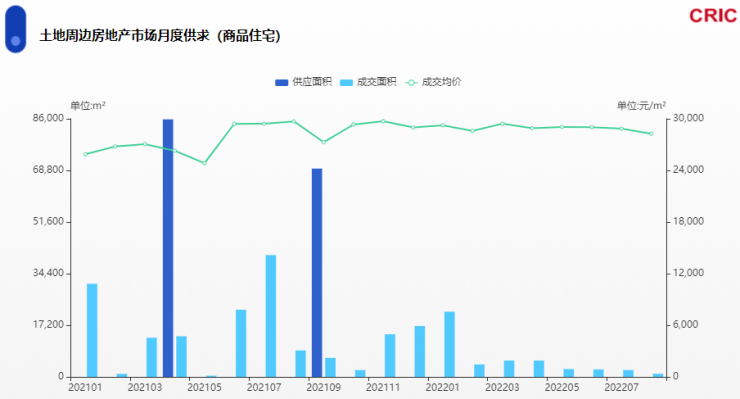Screen dimensions: 740x399
Task: Click the price line point at 202101
Action: click(85, 154)
